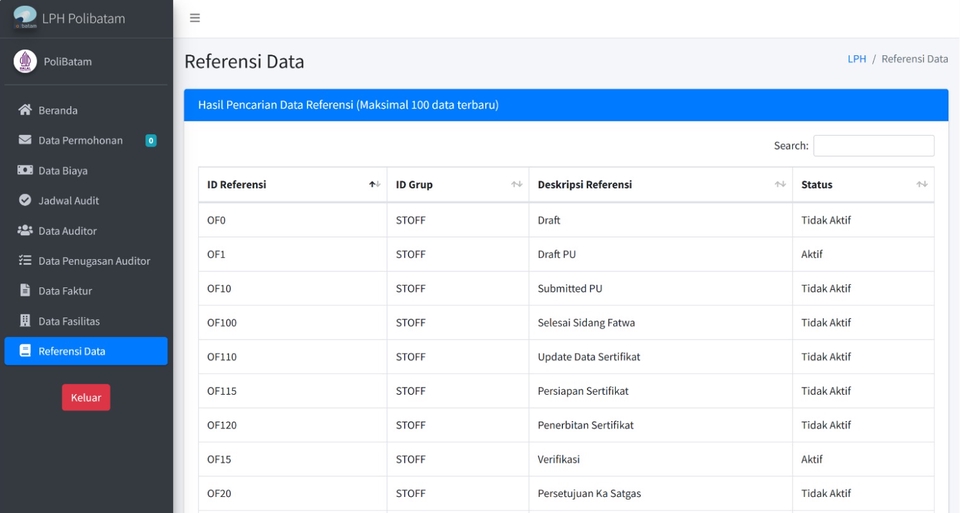Click the Data Penugasan Auditor tasks icon
960x513 pixels.
pyautogui.click(x=25, y=260)
